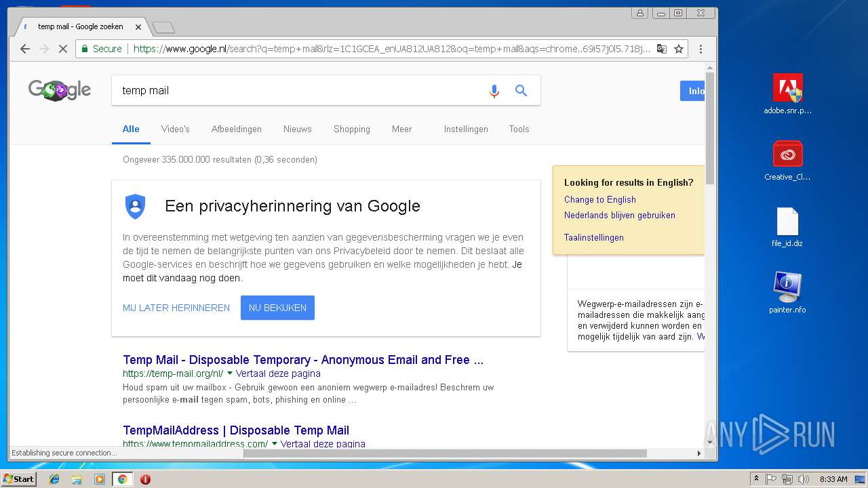Switch to the Video's results tab
Viewport: 868px width, 488px height.
(176, 129)
